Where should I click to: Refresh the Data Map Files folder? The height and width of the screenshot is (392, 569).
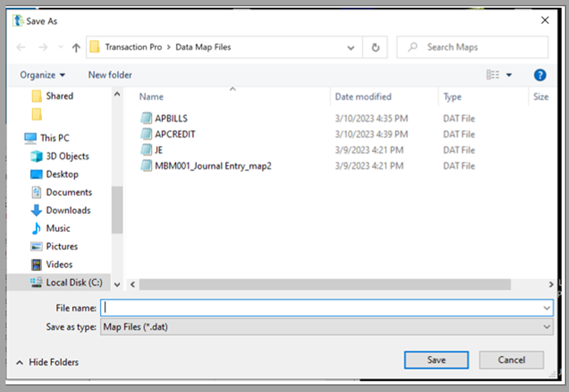coord(375,47)
